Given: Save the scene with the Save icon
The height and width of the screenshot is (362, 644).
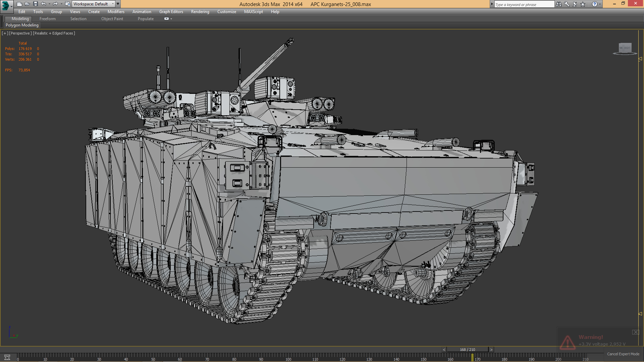Looking at the screenshot, I should click(36, 4).
